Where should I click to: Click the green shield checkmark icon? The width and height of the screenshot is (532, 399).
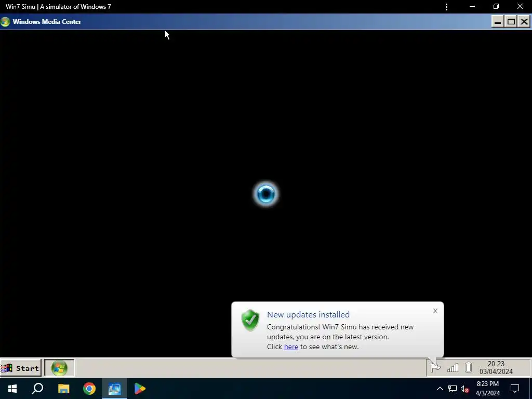[x=250, y=320]
